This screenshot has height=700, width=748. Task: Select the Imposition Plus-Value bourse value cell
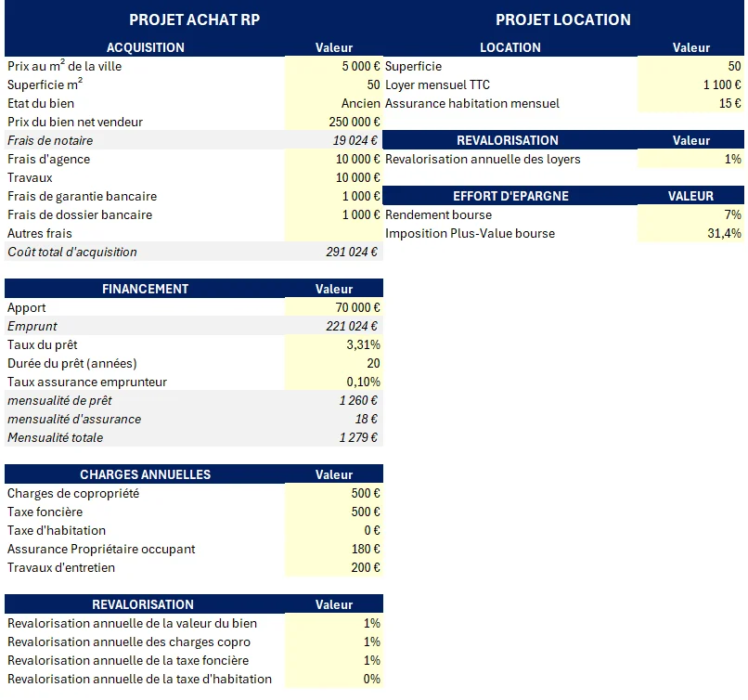690,233
